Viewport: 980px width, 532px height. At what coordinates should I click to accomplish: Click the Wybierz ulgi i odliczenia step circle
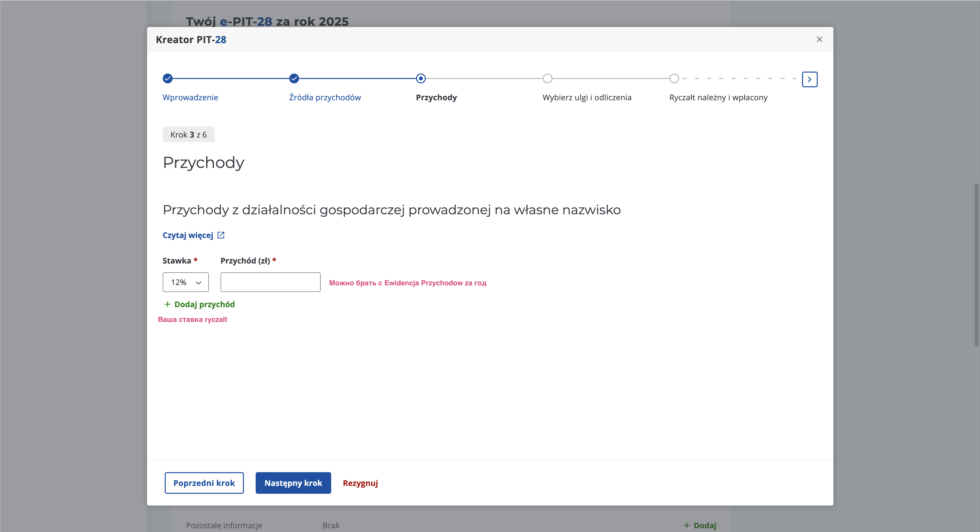tap(547, 78)
